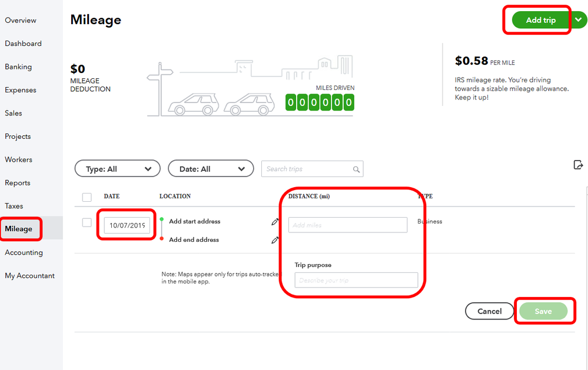Select Expenses from the navigation menu
The image size is (588, 370).
click(21, 90)
